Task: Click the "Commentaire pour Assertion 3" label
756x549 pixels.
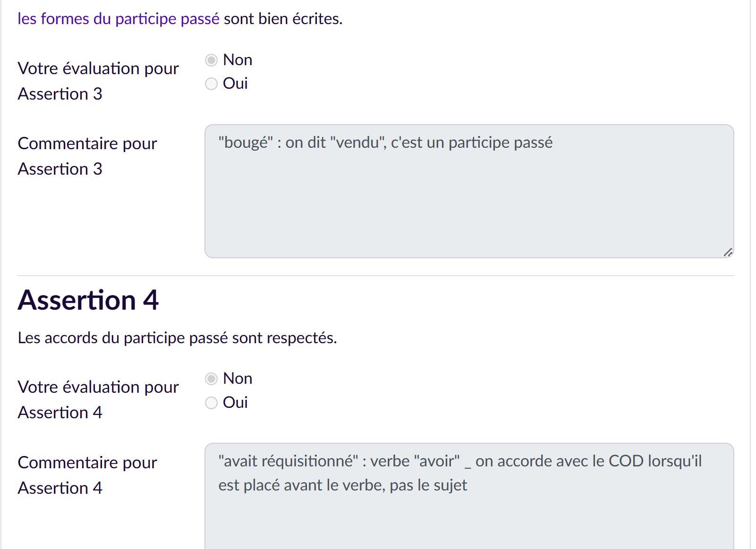Action: 87,156
